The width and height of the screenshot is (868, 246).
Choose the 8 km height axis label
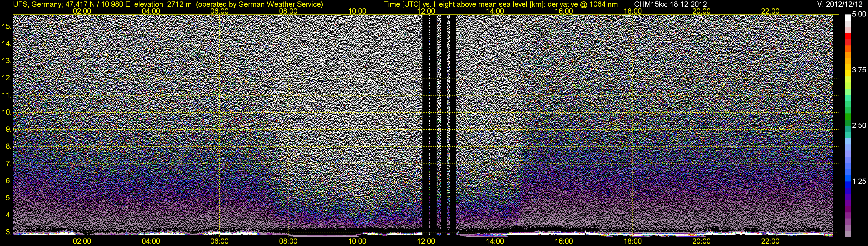coord(8,147)
